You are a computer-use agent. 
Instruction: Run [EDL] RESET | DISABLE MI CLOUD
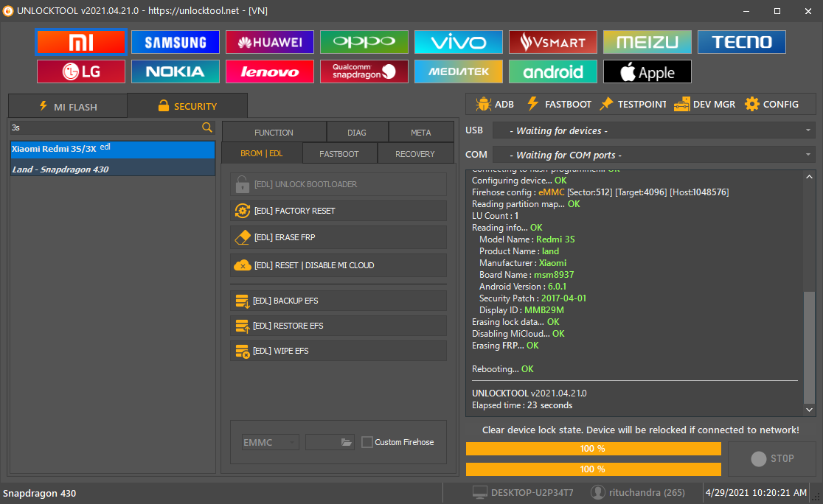tap(338, 265)
